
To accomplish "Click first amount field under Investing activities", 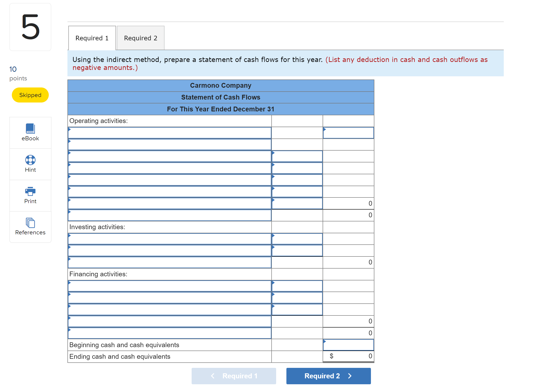I will (x=297, y=239).
